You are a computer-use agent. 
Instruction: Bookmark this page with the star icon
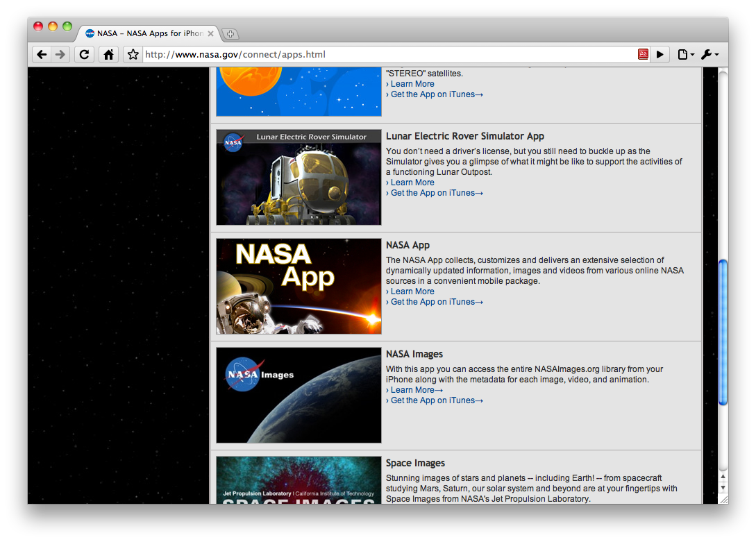point(133,54)
